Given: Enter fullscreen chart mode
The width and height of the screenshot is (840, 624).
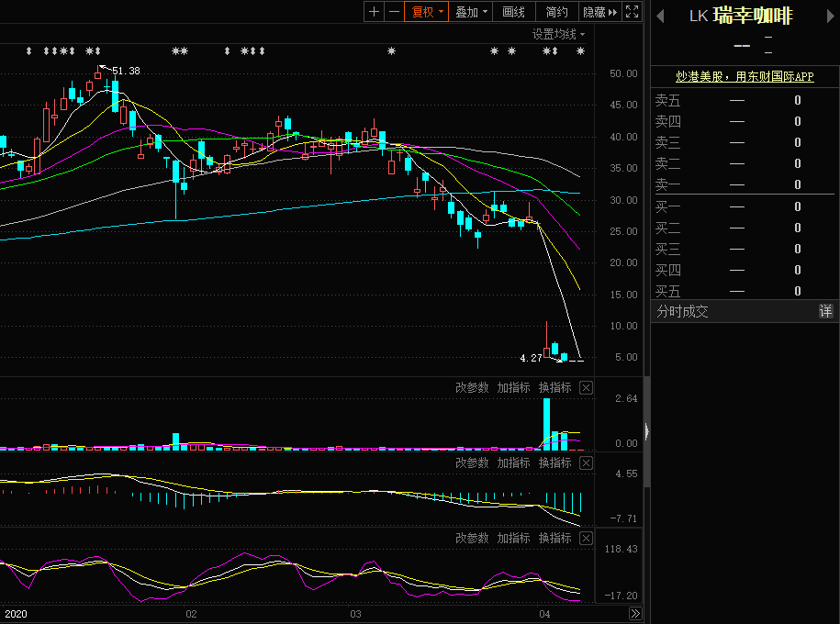Looking at the screenshot, I should (632, 12).
